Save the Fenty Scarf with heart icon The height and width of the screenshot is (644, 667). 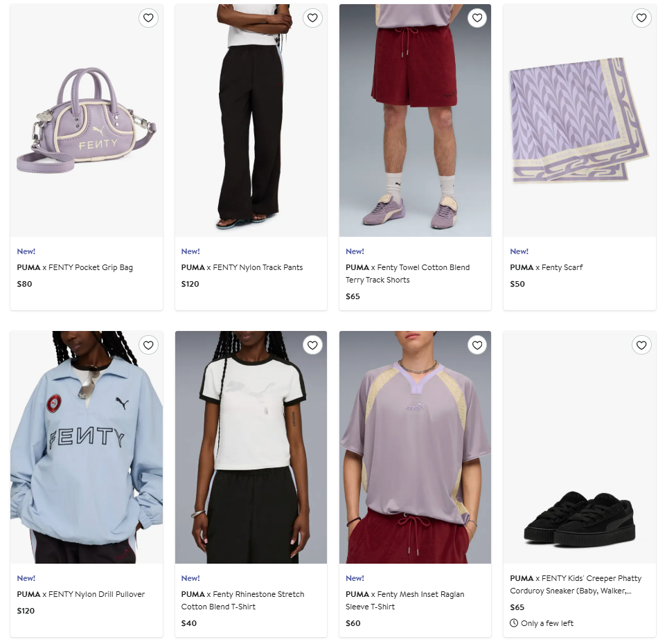641,18
